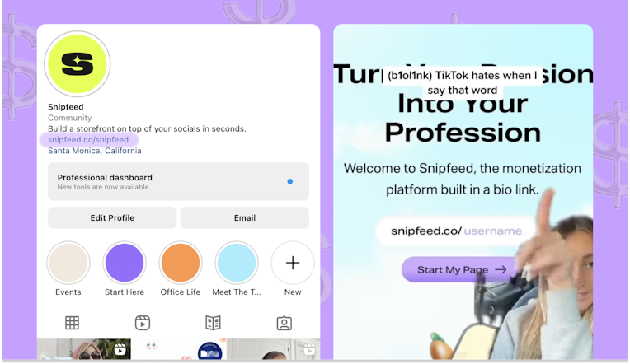The height and width of the screenshot is (364, 630).
Task: Click the Snipfeed account name text
Action: point(66,107)
